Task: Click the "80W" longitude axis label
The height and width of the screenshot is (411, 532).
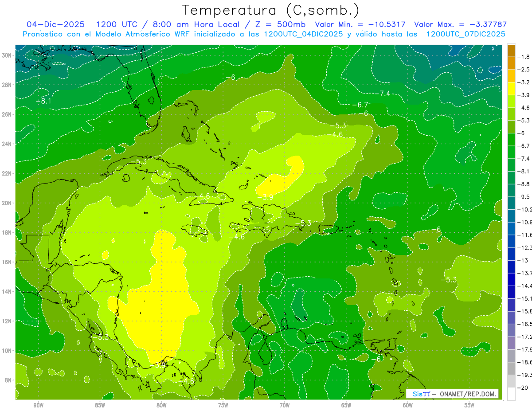Action: (161, 405)
